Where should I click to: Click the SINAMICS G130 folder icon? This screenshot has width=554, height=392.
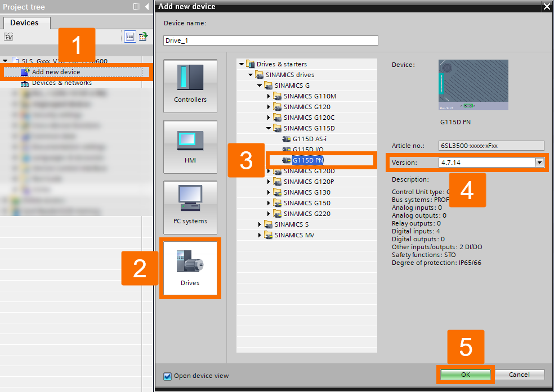click(x=278, y=192)
